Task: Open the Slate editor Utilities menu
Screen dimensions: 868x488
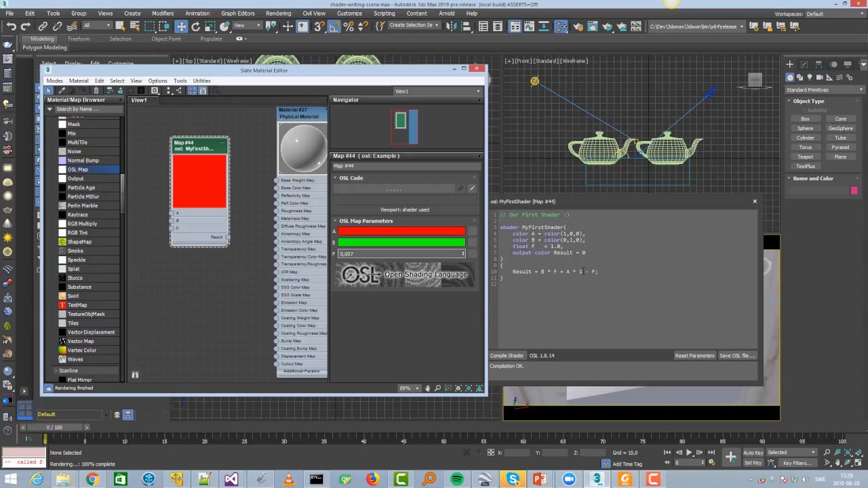Action: click(201, 81)
